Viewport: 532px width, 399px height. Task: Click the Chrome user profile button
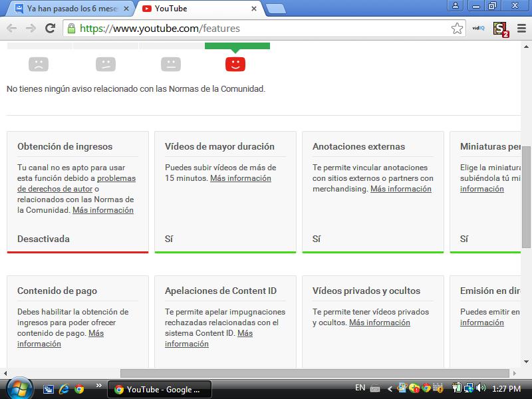[456, 5]
